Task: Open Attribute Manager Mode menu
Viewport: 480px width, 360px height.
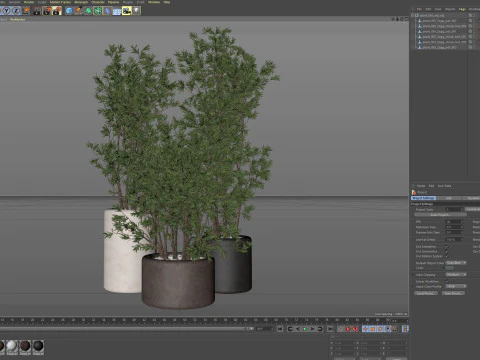Action: pos(421,186)
